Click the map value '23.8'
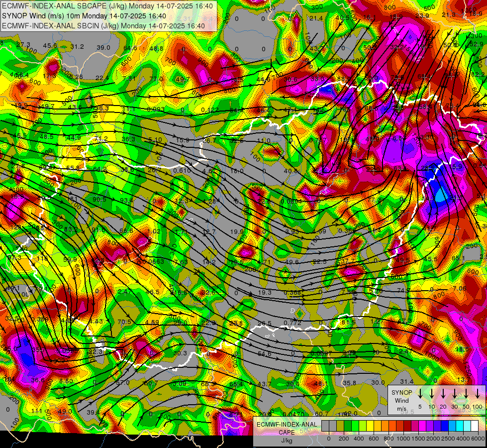 [x=236, y=324]
